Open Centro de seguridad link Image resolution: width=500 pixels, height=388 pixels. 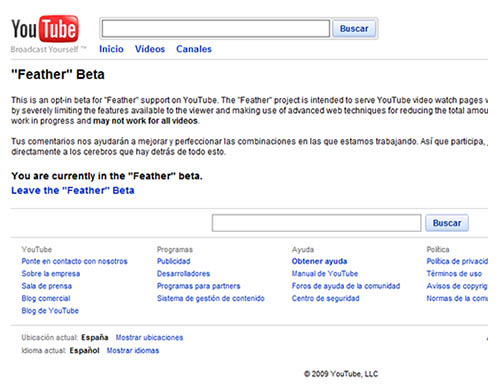(325, 298)
